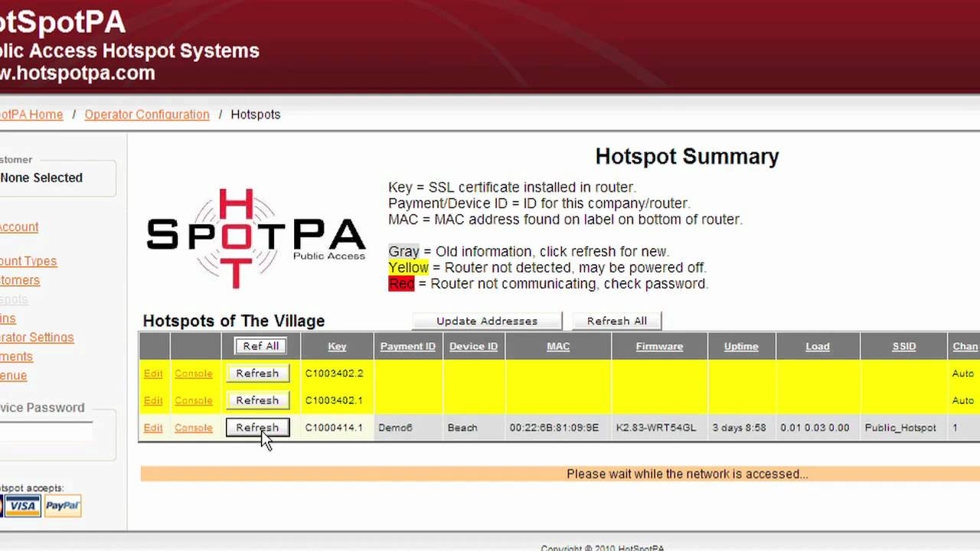This screenshot has width=980, height=551.
Task: Click the Beach device ID cell
Action: click(462, 428)
